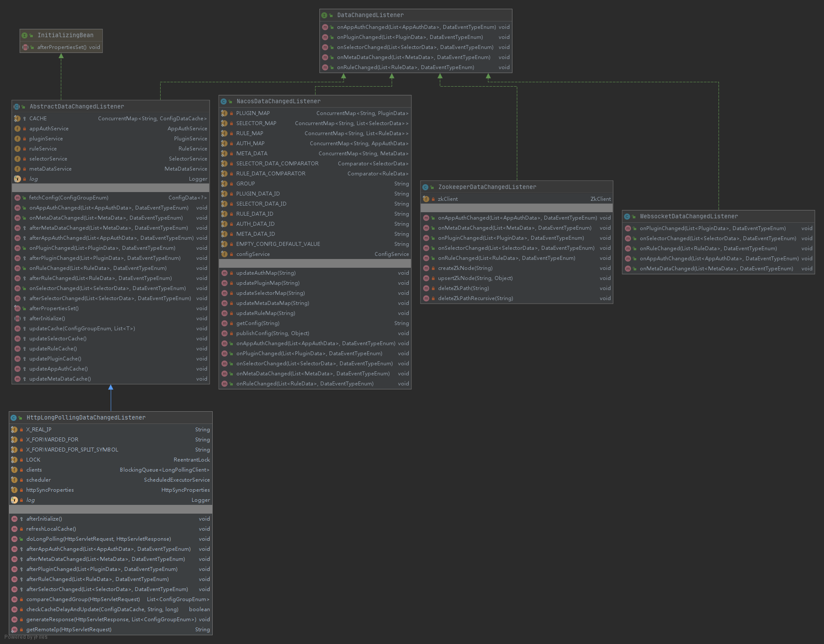Image resolution: width=824 pixels, height=644 pixels.
Task: Click the method icon beside upsertZkNode(String, Object)
Action: (x=426, y=278)
